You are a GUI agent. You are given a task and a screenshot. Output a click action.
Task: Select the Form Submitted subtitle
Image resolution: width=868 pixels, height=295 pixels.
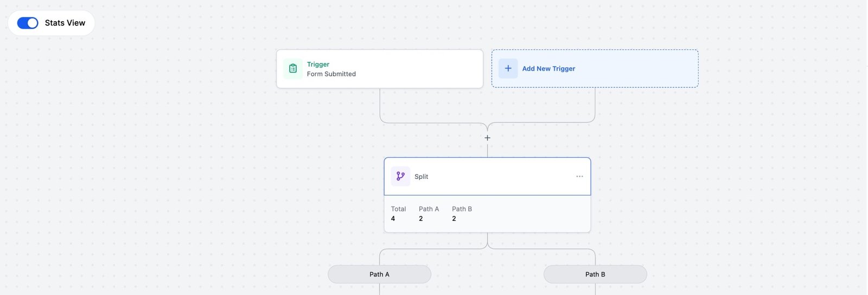point(331,74)
